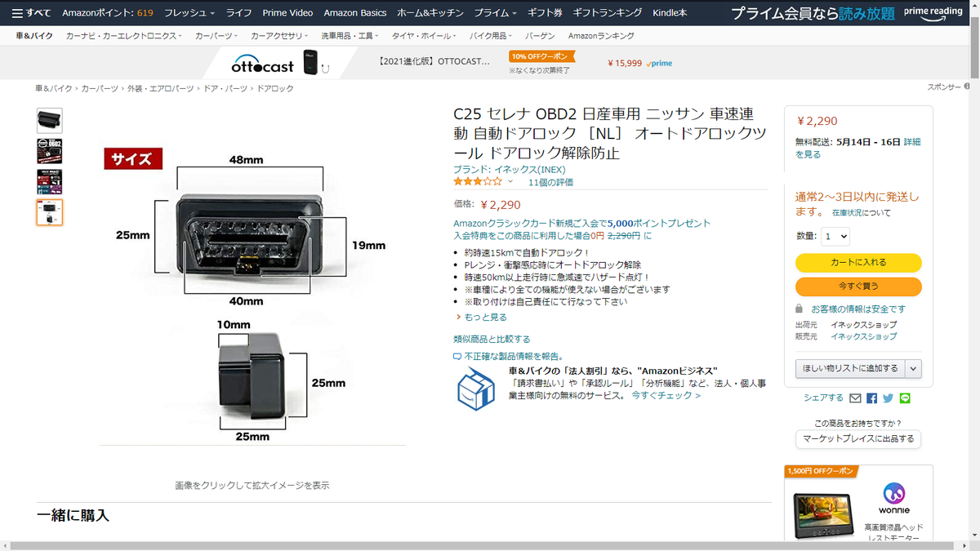This screenshot has width=980, height=551.
Task: Open 車&バイク sub navigation home
Action: (34, 36)
